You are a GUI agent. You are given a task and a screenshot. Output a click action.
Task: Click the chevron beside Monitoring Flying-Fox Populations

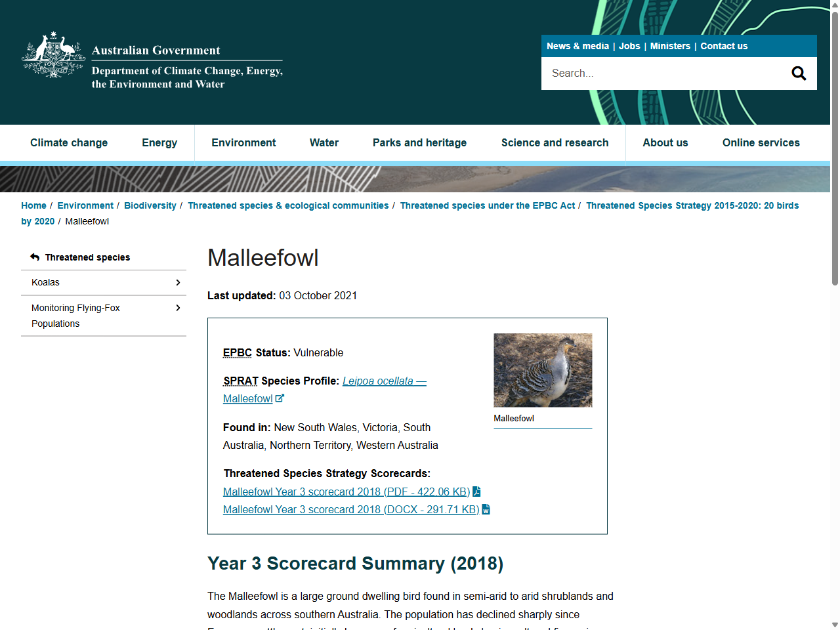[x=177, y=307]
